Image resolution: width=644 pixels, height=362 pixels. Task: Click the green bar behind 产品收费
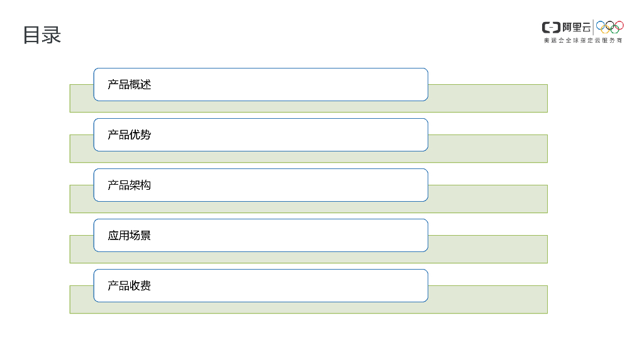[x=487, y=300]
